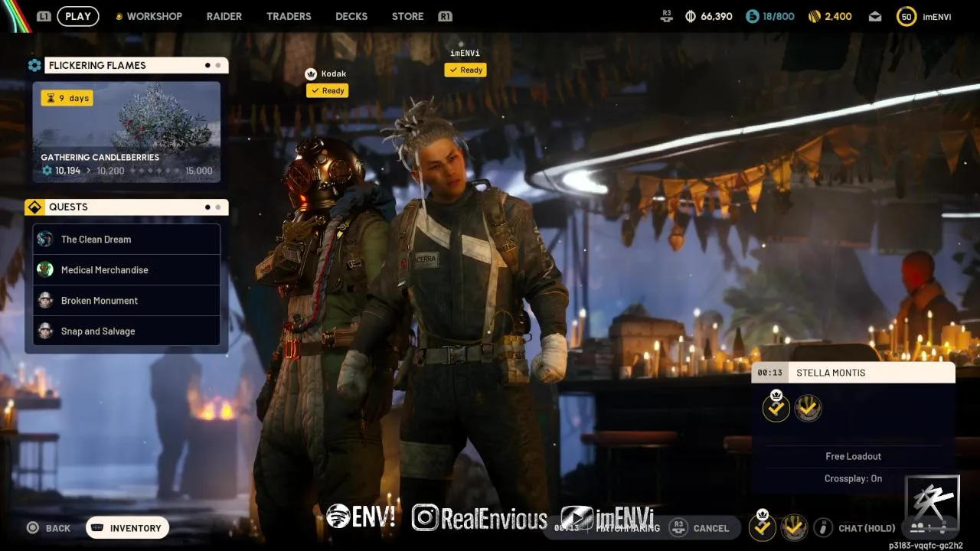This screenshot has height=551, width=980.
Task: Click the Broken Monument quest giver portrait
Action: [45, 300]
